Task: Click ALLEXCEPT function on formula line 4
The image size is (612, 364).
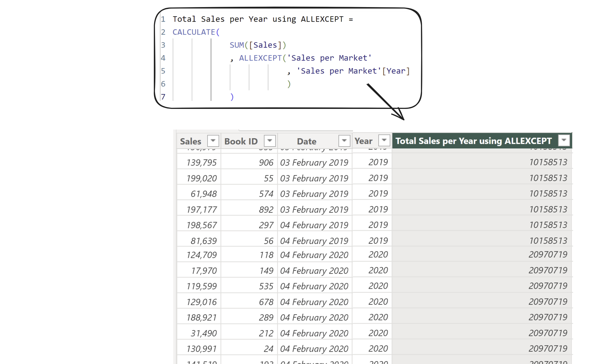Action: [x=260, y=58]
